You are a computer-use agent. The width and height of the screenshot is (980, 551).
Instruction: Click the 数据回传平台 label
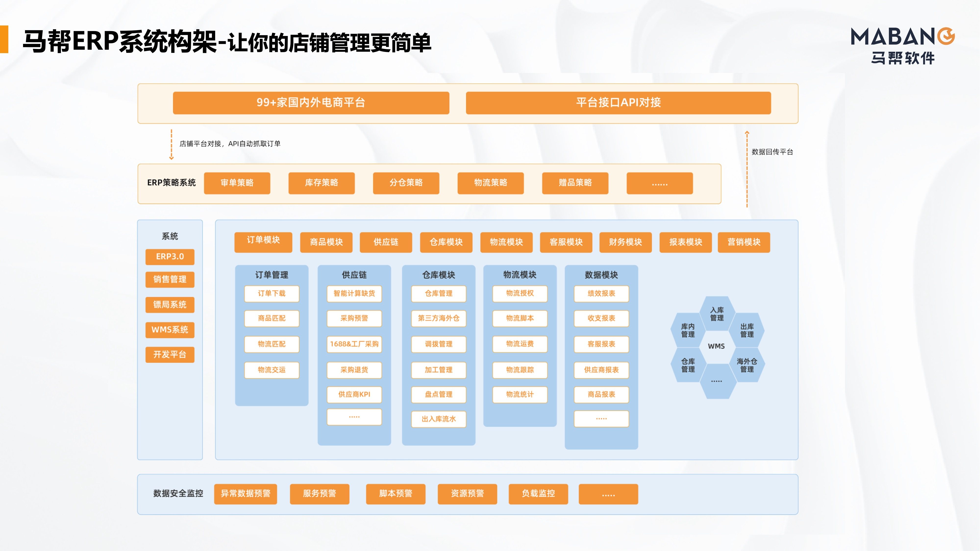pos(772,152)
